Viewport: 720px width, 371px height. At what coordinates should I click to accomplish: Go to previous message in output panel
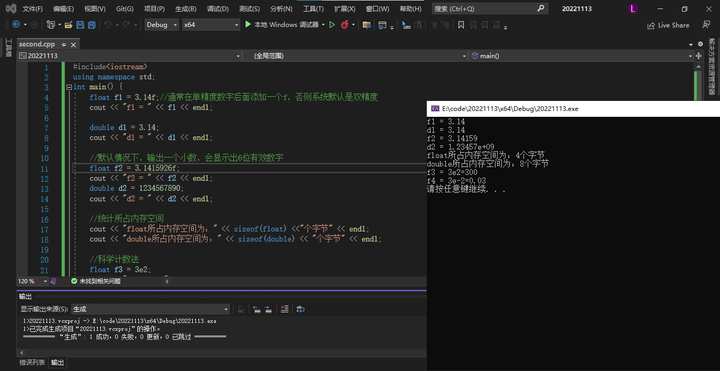257,309
